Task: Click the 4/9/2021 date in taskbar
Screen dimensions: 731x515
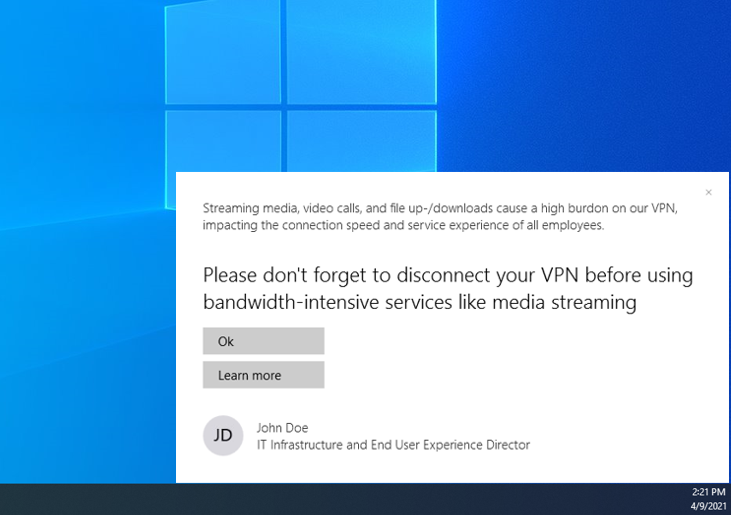Action: click(707, 506)
